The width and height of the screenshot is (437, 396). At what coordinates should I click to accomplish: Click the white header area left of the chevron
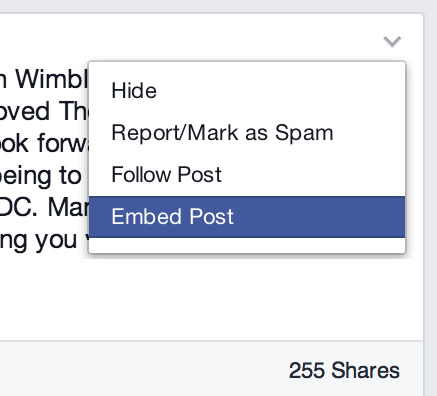pyautogui.click(x=190, y=37)
